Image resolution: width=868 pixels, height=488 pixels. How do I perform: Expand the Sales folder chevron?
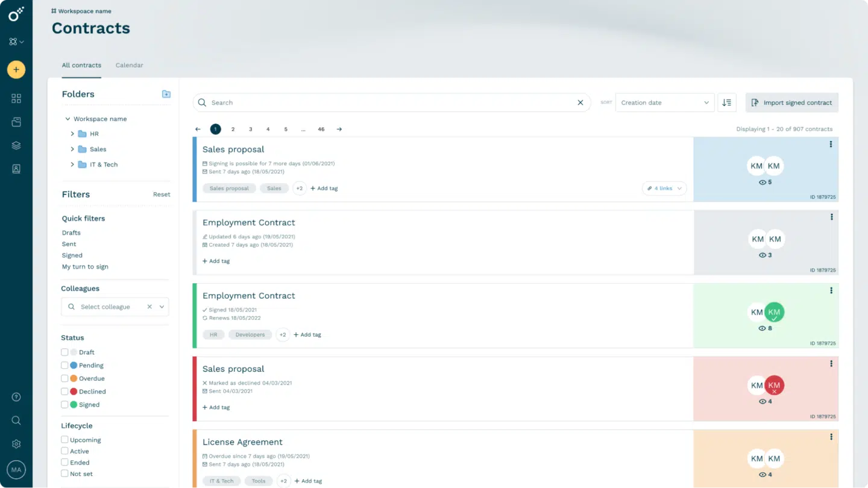(x=72, y=149)
